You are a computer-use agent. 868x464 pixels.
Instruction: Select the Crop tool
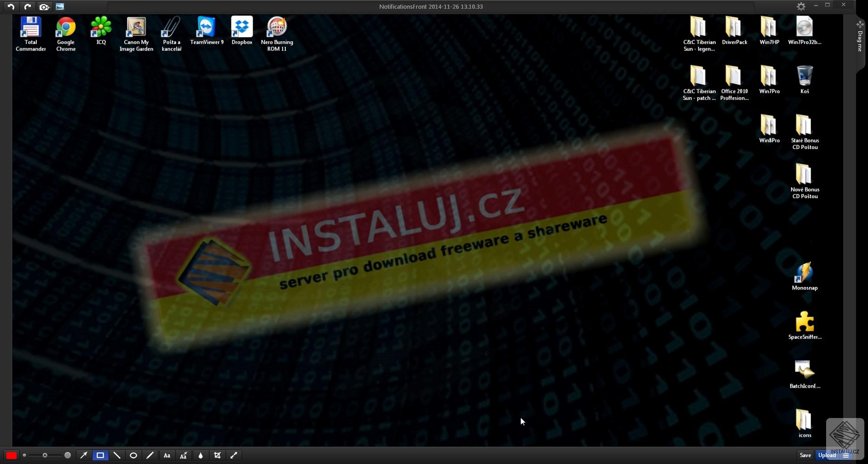(217, 455)
